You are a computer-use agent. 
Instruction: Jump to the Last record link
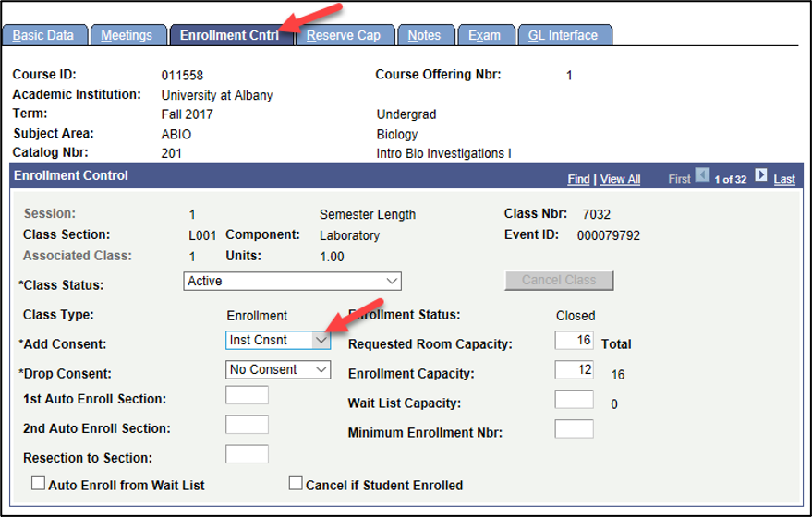[x=784, y=179]
